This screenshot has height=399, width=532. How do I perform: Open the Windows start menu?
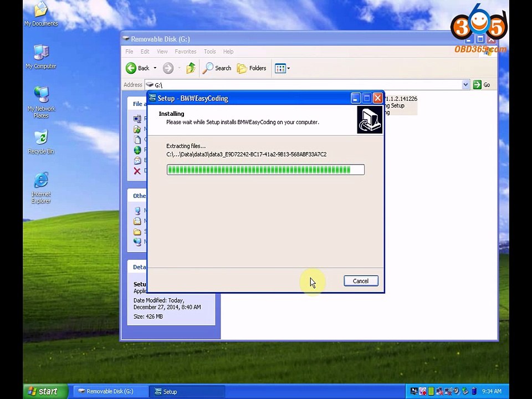pos(45,391)
